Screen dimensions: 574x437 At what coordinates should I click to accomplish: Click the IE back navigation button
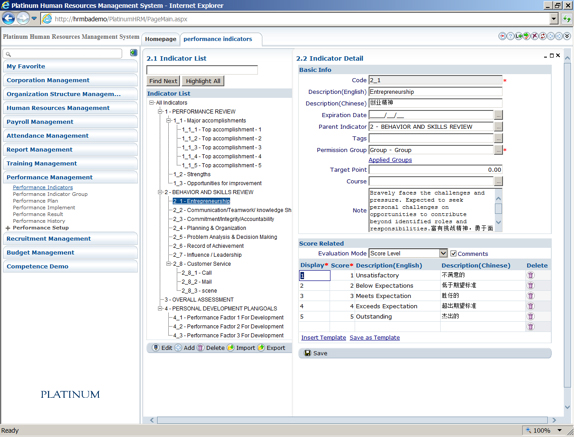8,18
